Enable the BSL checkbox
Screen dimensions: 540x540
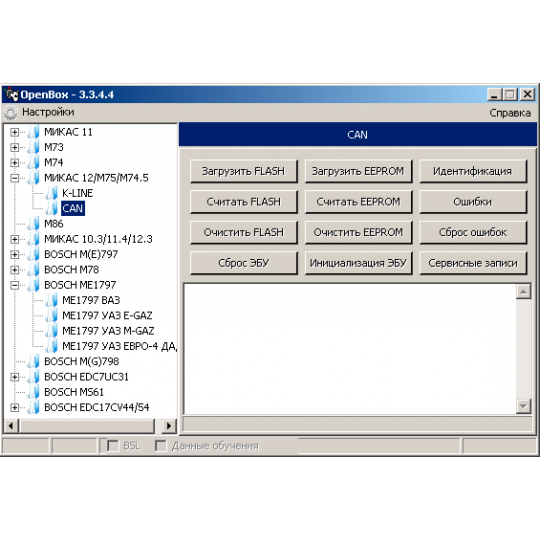112,446
